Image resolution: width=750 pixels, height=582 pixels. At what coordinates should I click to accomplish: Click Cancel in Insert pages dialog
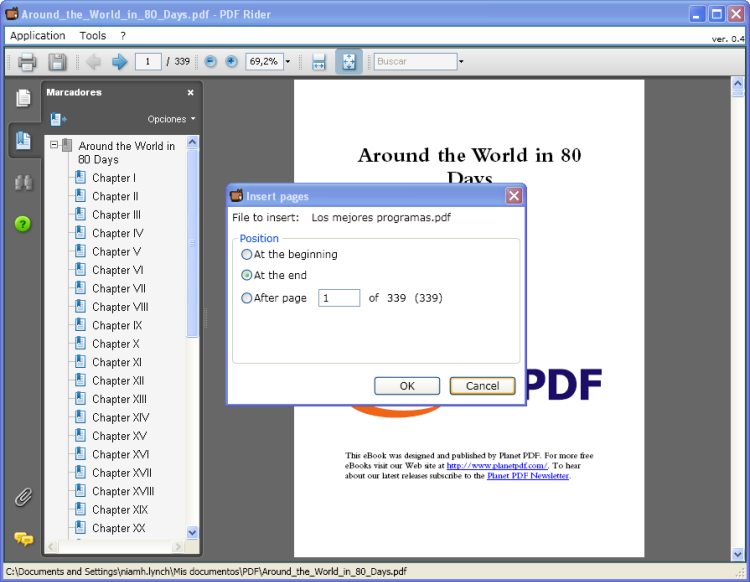point(483,386)
